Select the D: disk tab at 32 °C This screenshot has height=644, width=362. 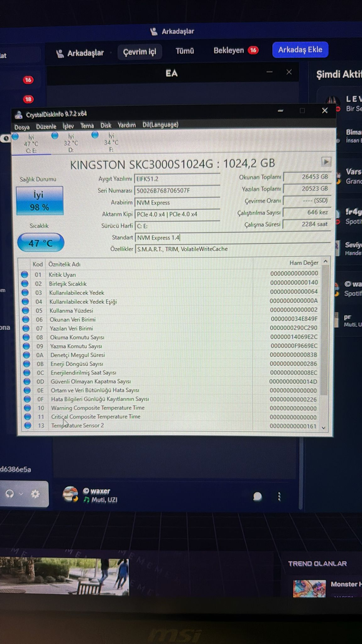(x=71, y=143)
